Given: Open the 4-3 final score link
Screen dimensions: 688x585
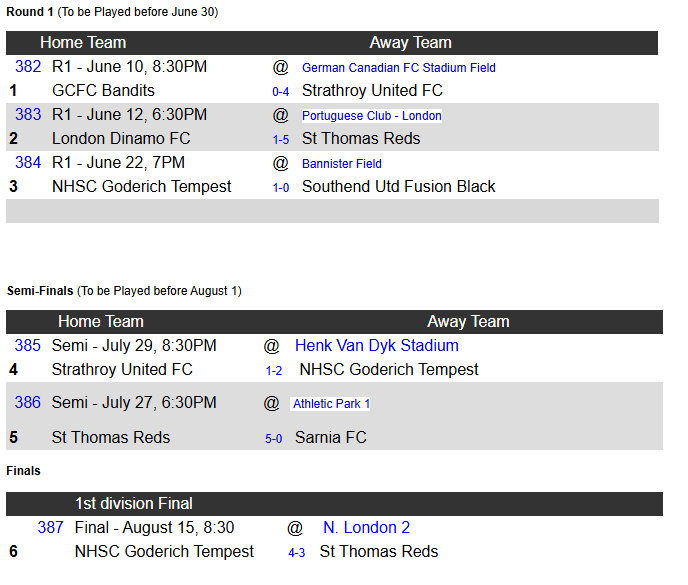Looking at the screenshot, I should pyautogui.click(x=296, y=553).
